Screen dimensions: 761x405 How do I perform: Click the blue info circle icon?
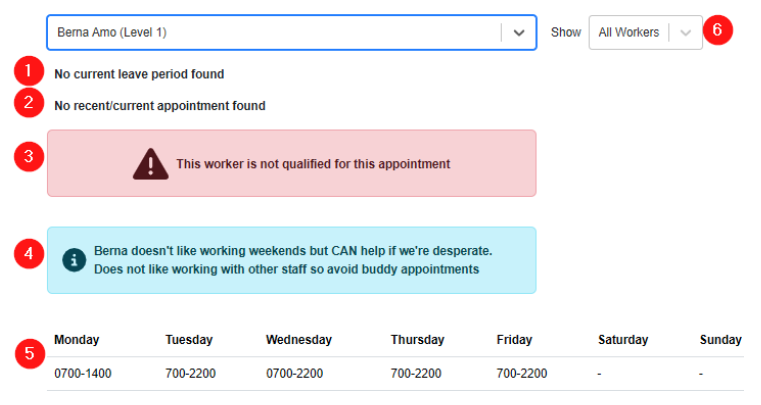74,259
